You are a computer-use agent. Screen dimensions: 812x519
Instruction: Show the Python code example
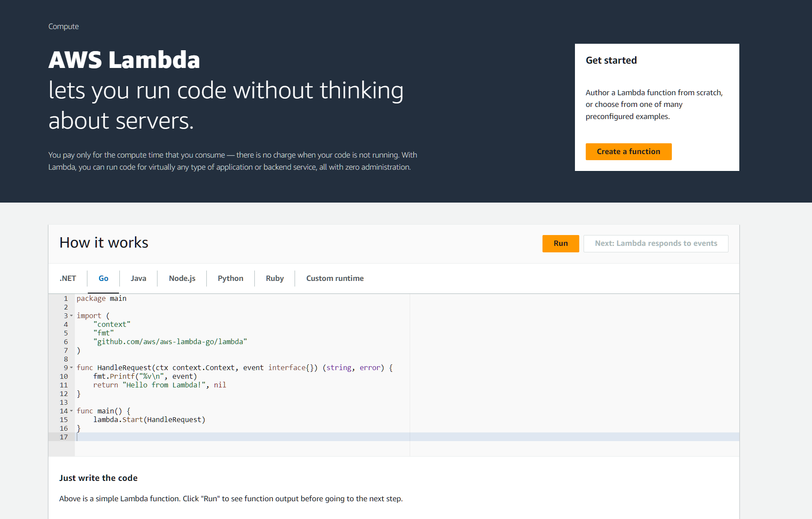[231, 278]
